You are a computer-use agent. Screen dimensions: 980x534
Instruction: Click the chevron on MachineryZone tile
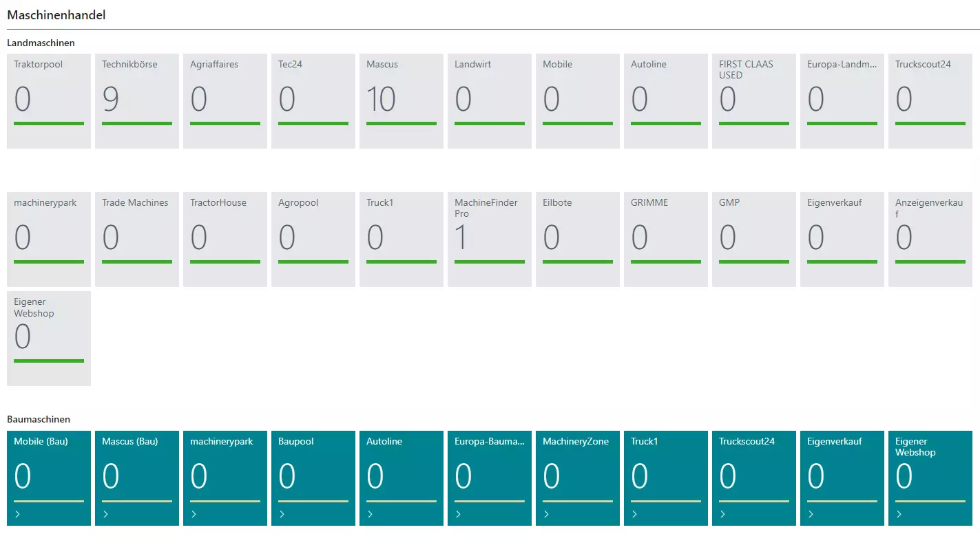[546, 514]
